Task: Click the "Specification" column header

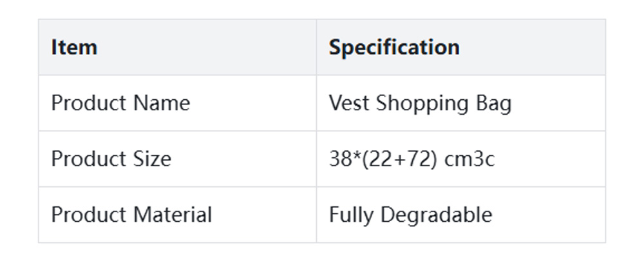Action: [x=394, y=48]
